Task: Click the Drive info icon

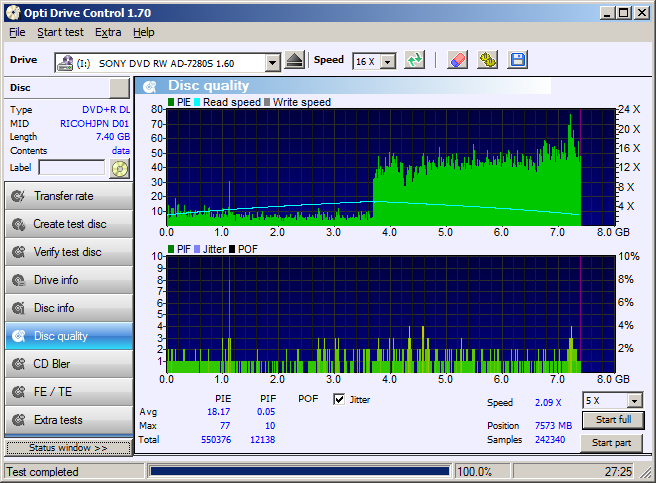Action: 18,280
